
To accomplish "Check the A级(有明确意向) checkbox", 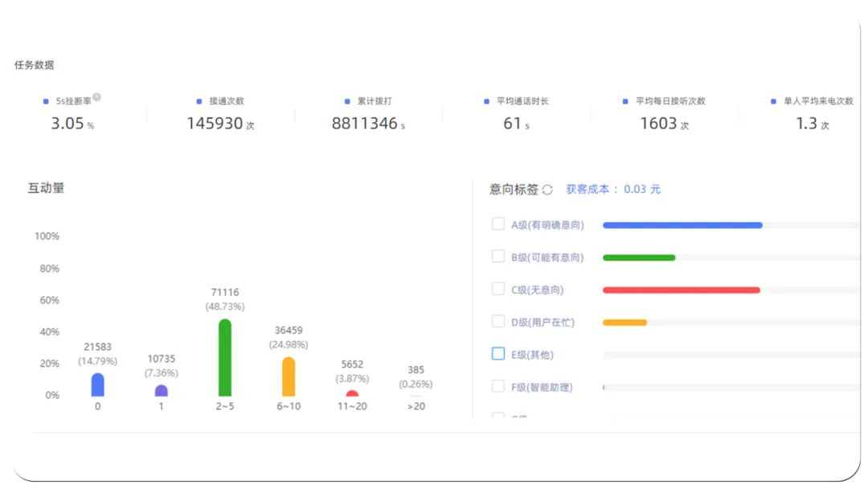I will point(498,224).
